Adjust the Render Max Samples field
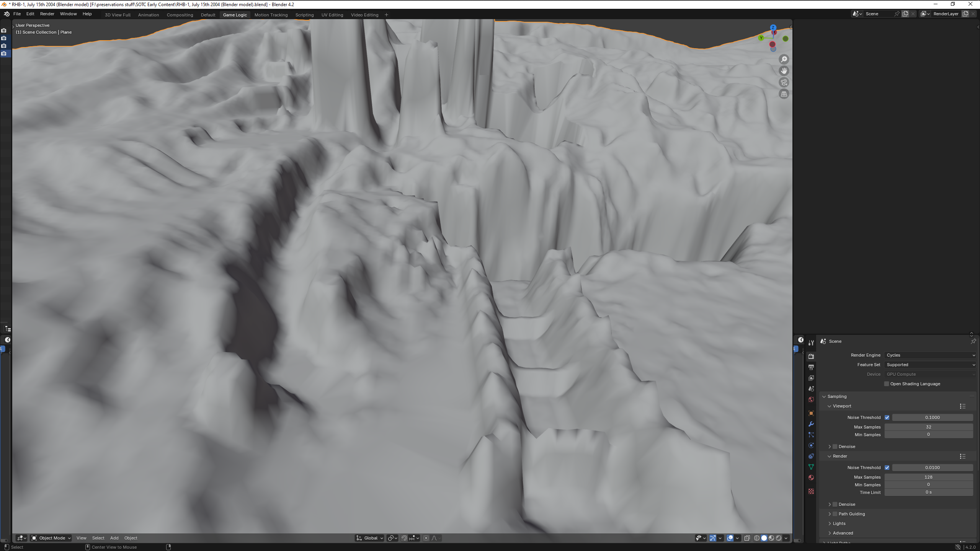980x551 pixels. [928, 477]
